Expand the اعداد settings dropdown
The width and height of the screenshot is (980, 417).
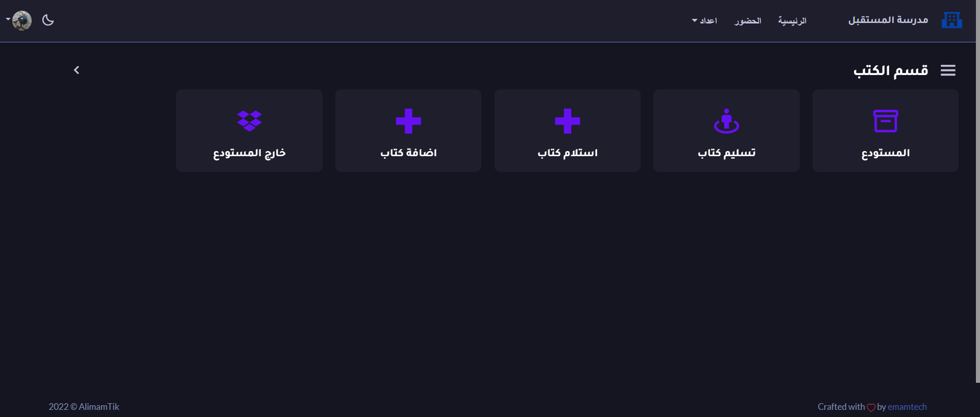(705, 21)
